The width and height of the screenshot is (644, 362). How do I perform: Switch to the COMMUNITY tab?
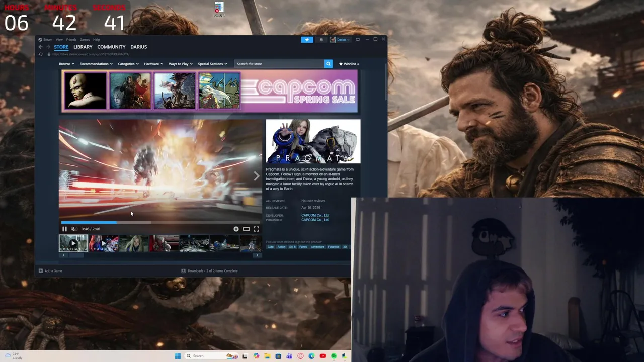tap(111, 47)
